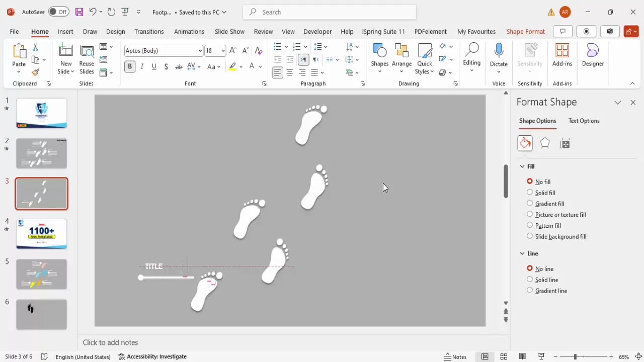Image resolution: width=644 pixels, height=362 pixels.
Task: Switch to Reading View in status bar
Action: pos(523,356)
